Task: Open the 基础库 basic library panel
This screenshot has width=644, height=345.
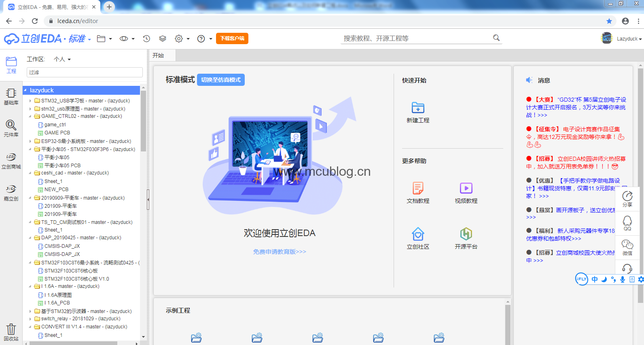Action: [11, 97]
